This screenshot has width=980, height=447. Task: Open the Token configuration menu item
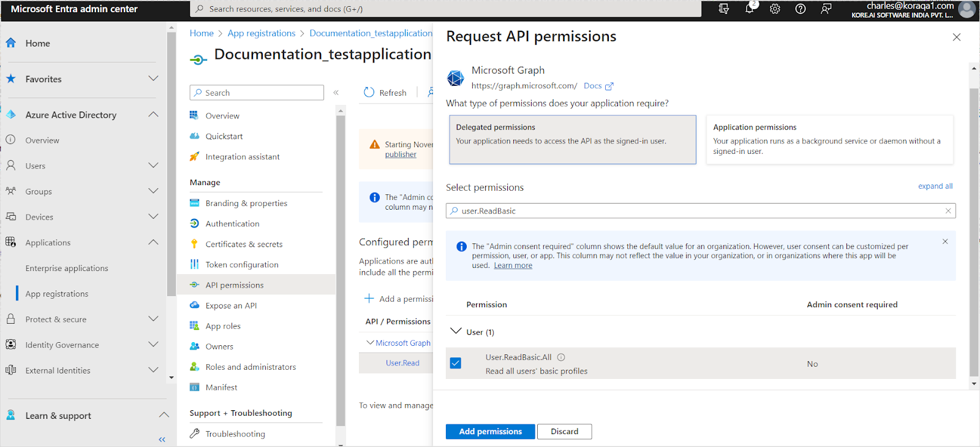(241, 265)
